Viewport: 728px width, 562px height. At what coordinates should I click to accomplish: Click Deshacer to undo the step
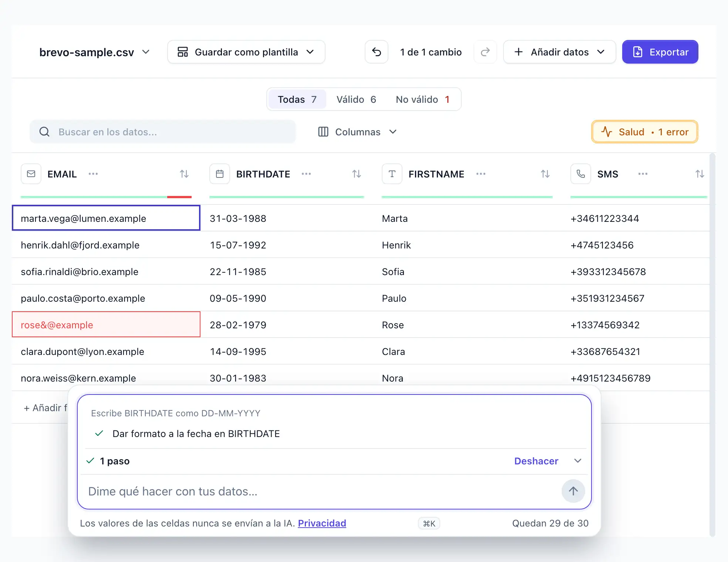point(536,461)
